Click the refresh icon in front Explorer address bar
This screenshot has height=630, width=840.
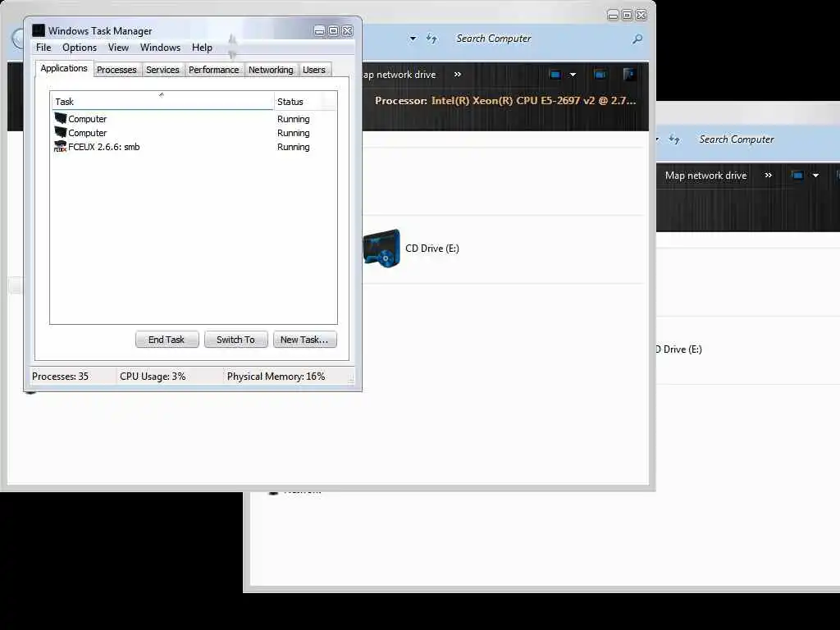point(431,39)
